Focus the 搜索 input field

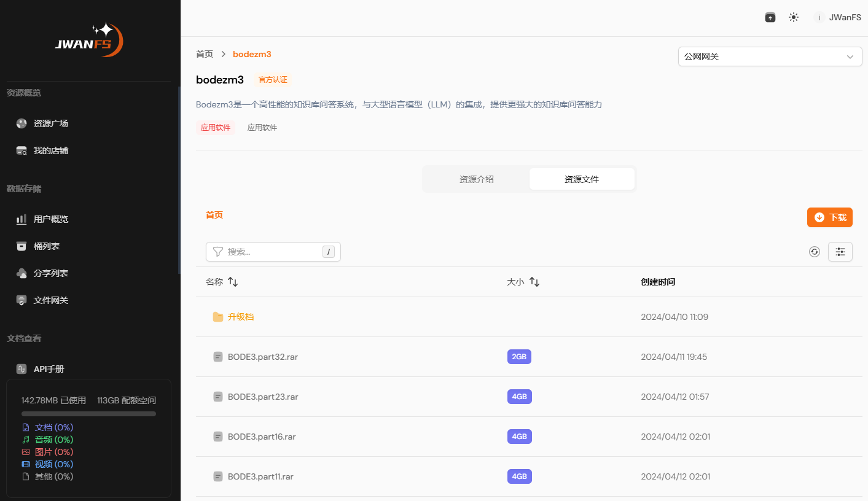pos(273,252)
